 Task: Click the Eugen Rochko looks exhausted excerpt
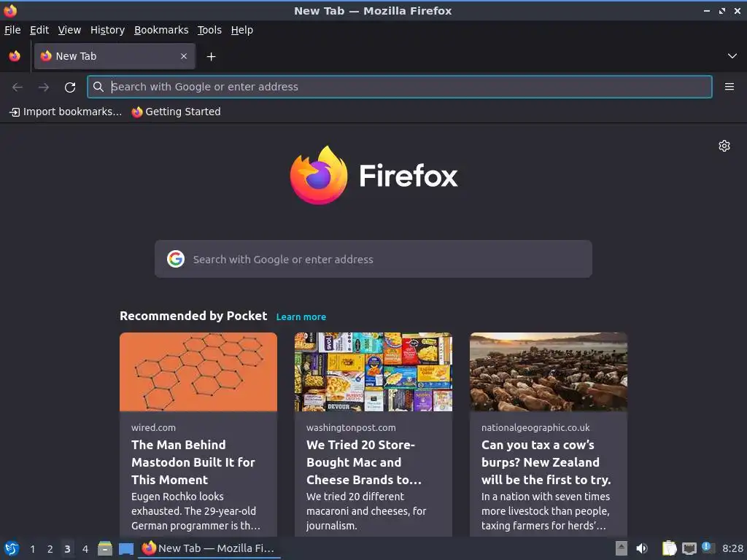pos(196,511)
